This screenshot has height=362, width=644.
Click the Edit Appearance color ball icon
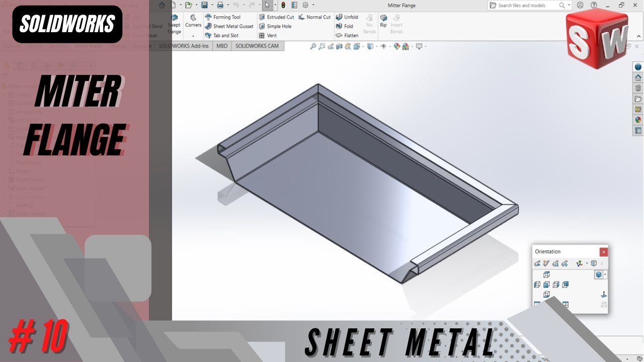(396, 46)
